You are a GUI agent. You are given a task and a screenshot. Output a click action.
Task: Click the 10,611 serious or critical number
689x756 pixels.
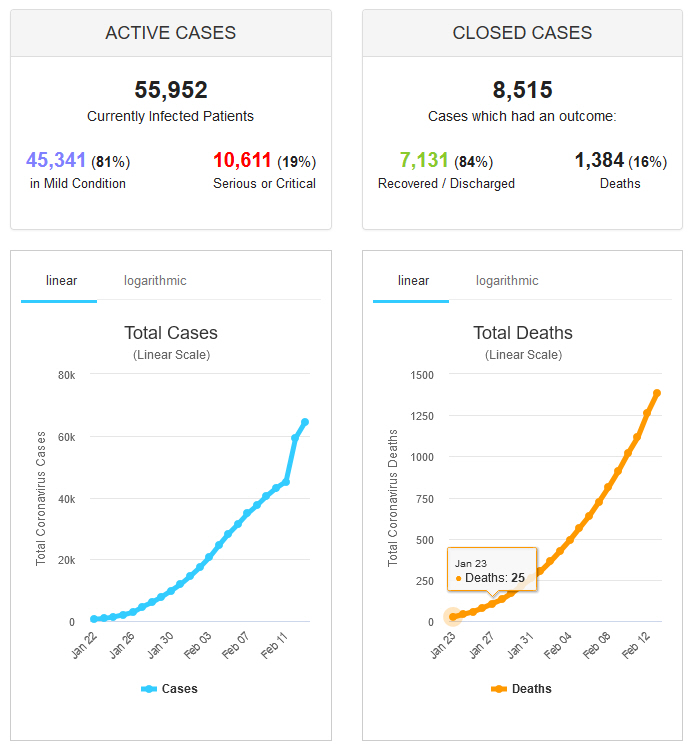point(243,160)
